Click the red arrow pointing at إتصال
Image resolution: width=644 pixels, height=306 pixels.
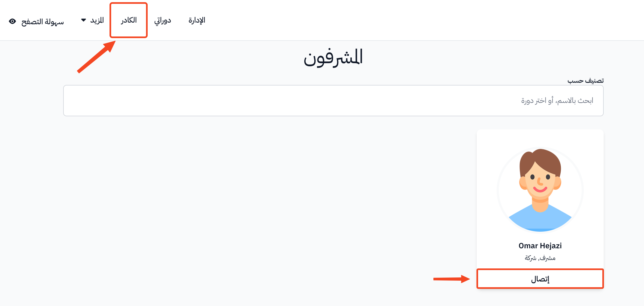click(452, 279)
